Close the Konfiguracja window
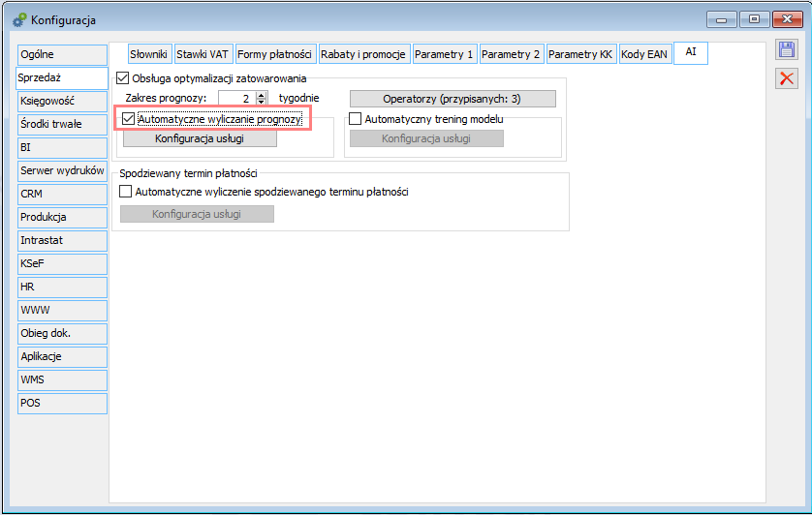The width and height of the screenshot is (812, 515). tap(787, 19)
